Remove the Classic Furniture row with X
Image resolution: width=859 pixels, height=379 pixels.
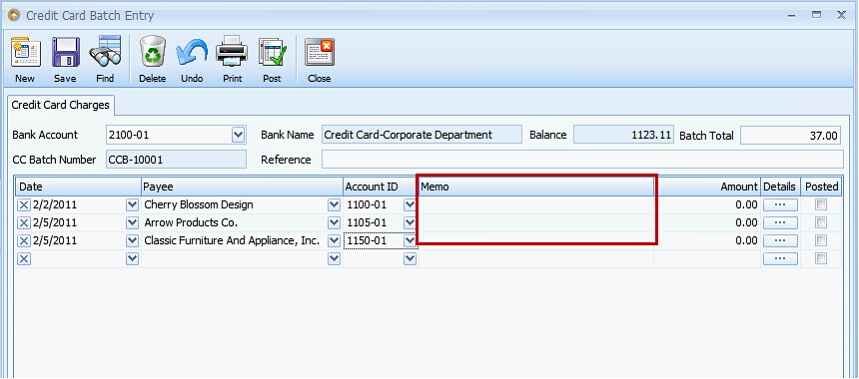click(24, 241)
